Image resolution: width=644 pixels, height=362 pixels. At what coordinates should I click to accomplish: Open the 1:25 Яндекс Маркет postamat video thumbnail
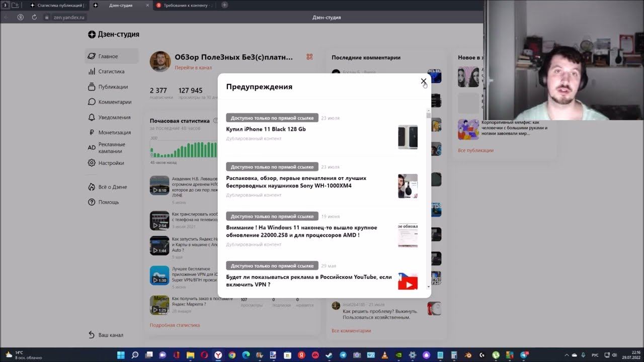coord(159,305)
